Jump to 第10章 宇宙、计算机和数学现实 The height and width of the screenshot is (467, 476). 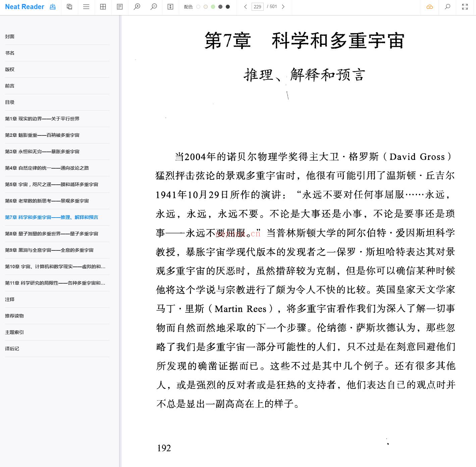[x=57, y=267]
